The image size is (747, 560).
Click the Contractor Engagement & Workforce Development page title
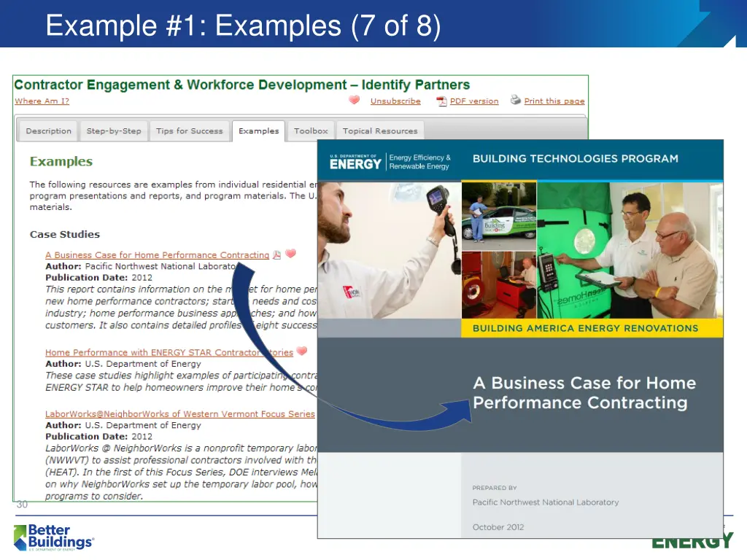(242, 85)
